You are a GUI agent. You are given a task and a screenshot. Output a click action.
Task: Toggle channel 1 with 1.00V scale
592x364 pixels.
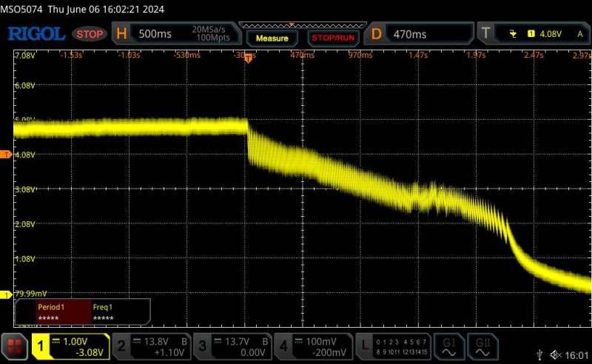click(70, 346)
